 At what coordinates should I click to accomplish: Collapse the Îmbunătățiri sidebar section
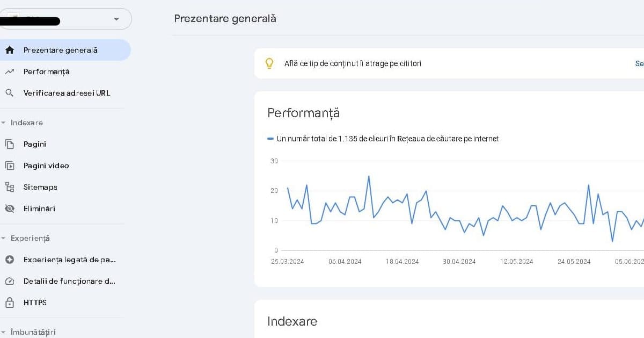tap(4, 332)
